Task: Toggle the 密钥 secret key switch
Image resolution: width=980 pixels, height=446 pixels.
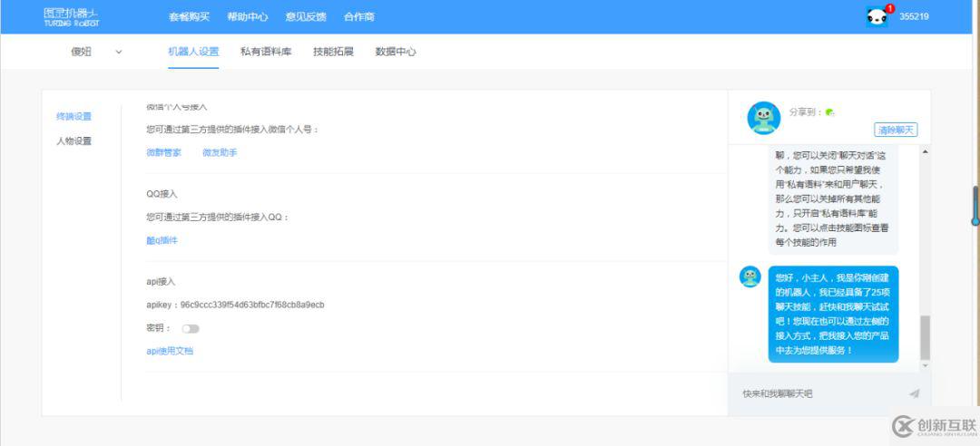Action: (x=191, y=328)
